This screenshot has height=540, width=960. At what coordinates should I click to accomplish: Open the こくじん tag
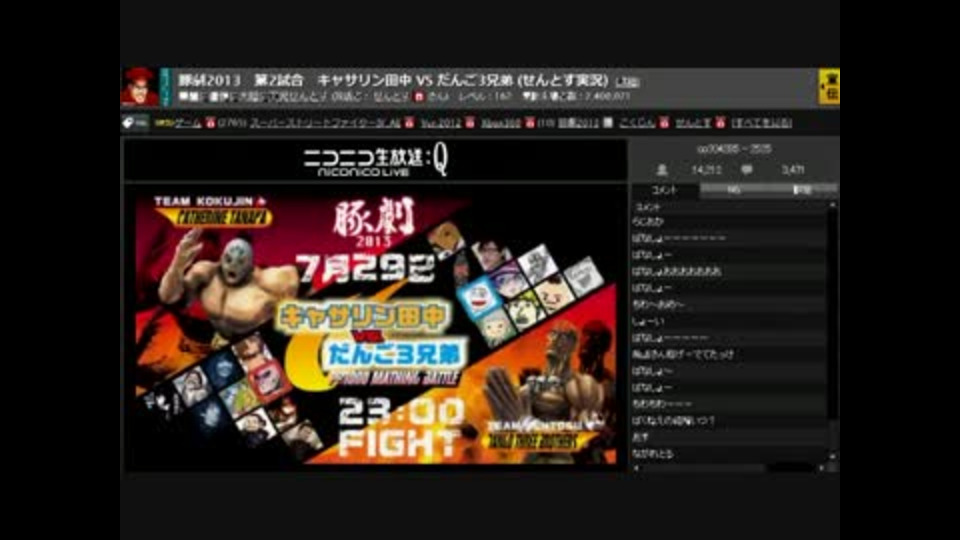637,123
